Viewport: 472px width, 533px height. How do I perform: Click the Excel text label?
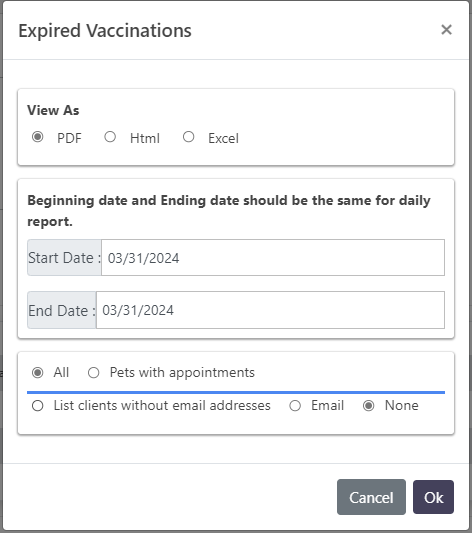point(224,138)
